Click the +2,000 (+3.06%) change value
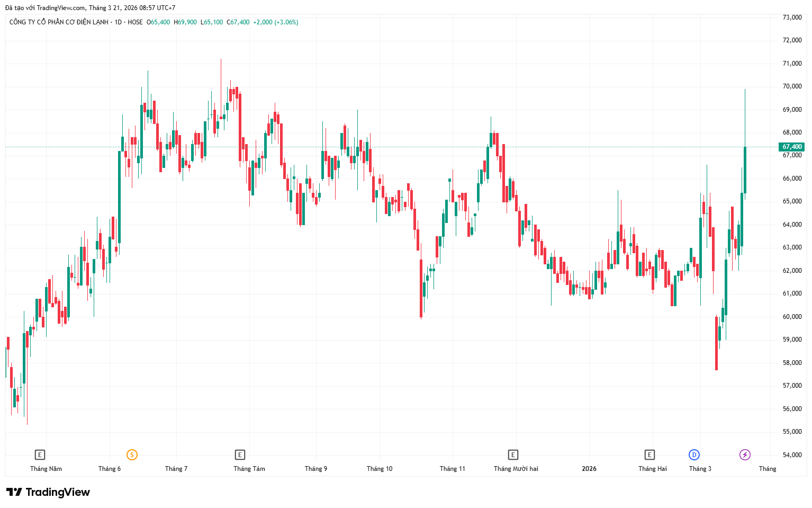This screenshot has width=812, height=508. point(276,22)
